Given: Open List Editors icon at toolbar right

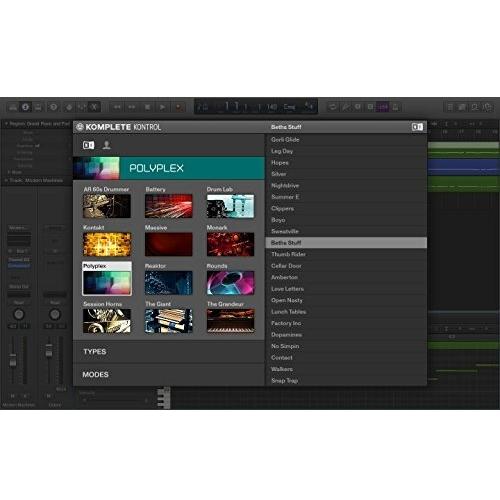Looking at the screenshot, I should point(450,107).
